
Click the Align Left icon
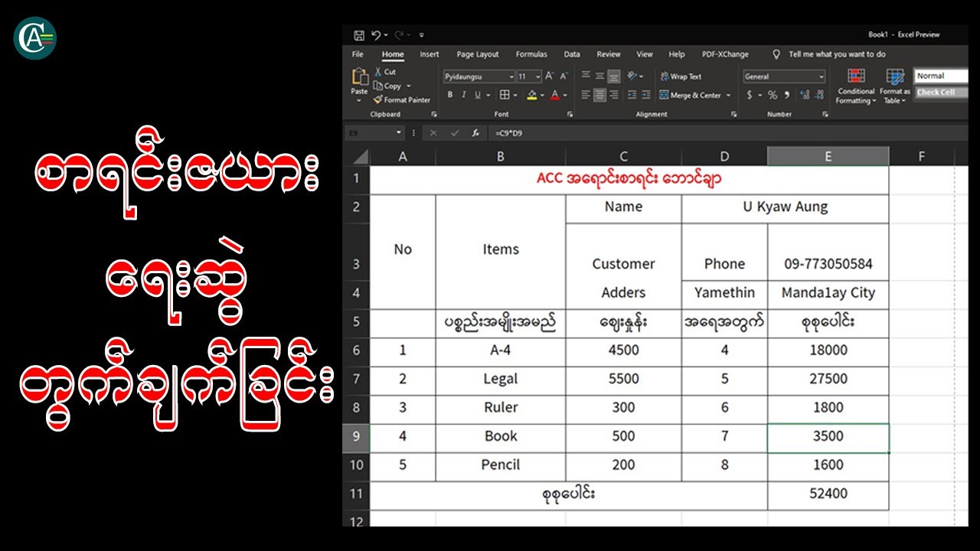coord(585,95)
